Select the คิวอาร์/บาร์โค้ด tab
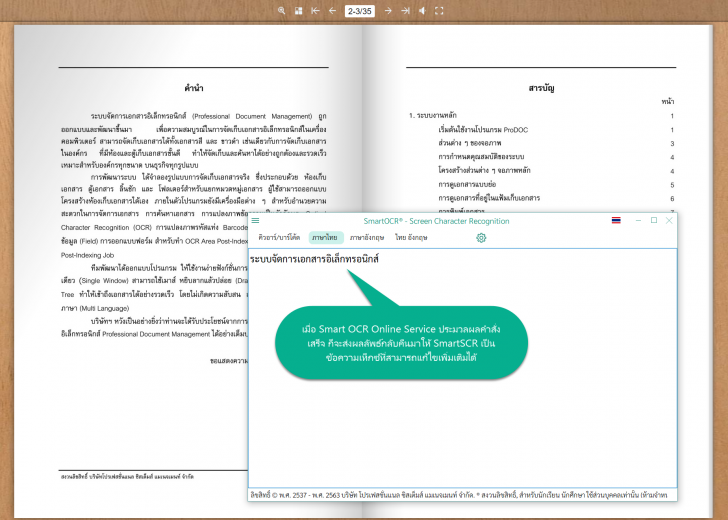The width and height of the screenshot is (728, 520). click(x=279, y=237)
